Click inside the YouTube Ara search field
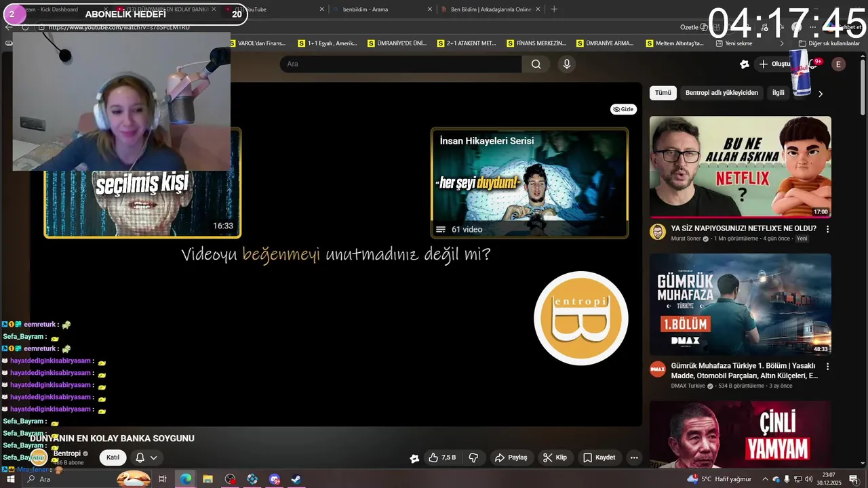 click(x=401, y=64)
